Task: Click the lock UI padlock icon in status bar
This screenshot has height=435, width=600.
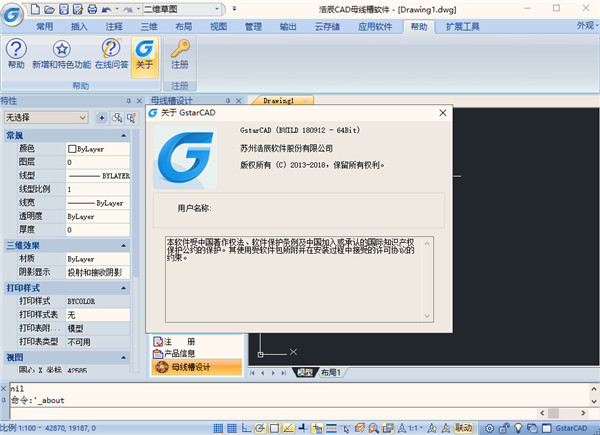Action: point(504,428)
